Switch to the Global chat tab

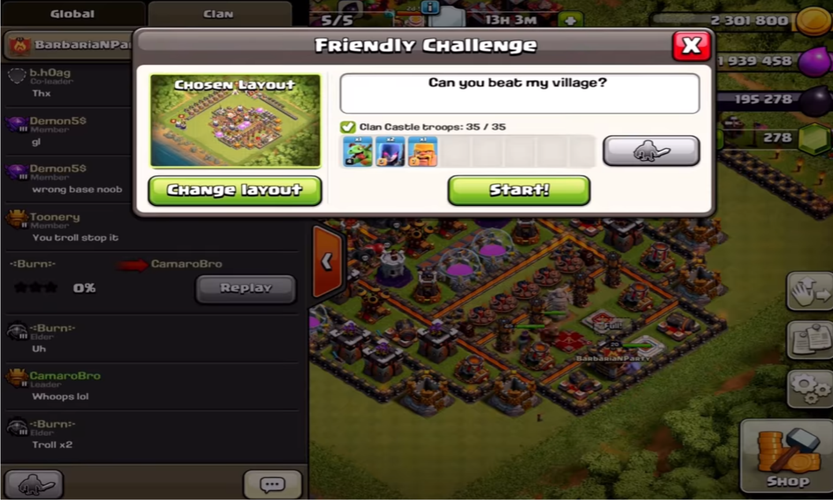pos(73,14)
